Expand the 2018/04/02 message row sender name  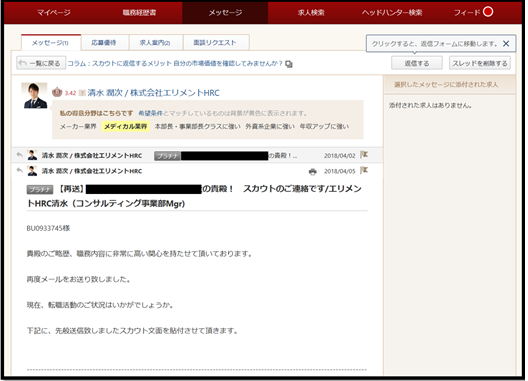pyautogui.click(x=92, y=156)
